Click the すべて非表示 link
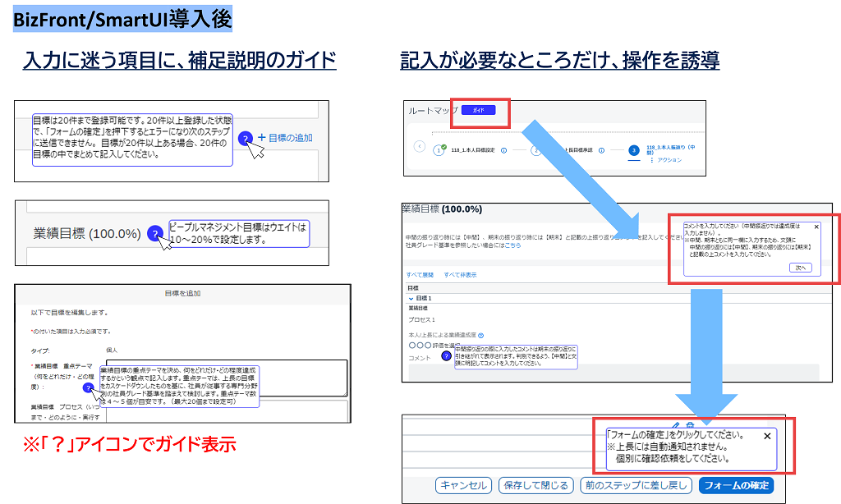 (x=460, y=275)
